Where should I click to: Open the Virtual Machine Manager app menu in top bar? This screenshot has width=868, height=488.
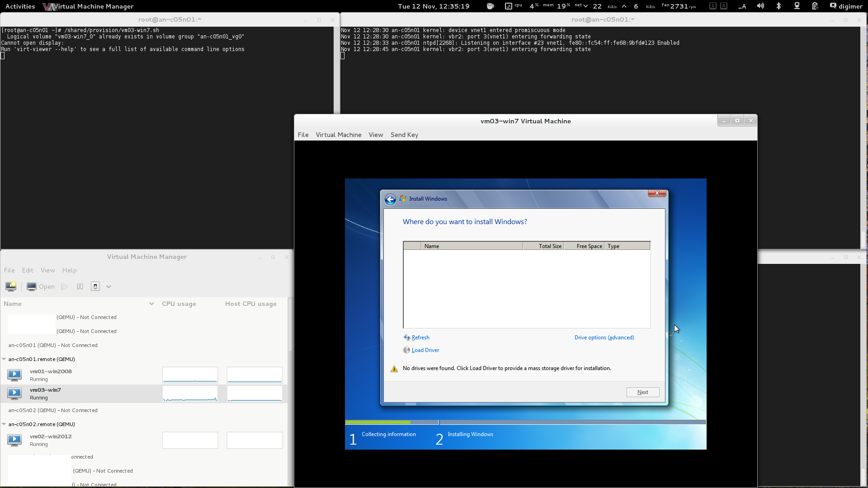[88, 6]
